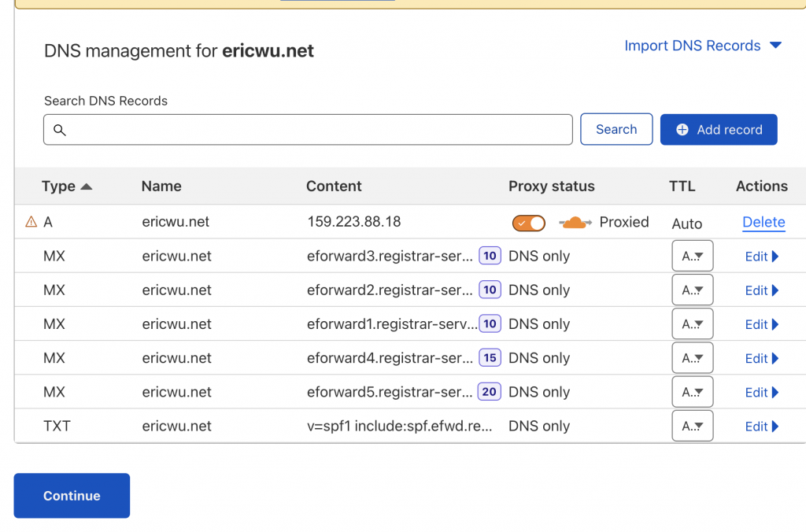Screen dimensions: 806x532
Task: Open TTL dropdown for eforward5 MX record
Action: [693, 392]
